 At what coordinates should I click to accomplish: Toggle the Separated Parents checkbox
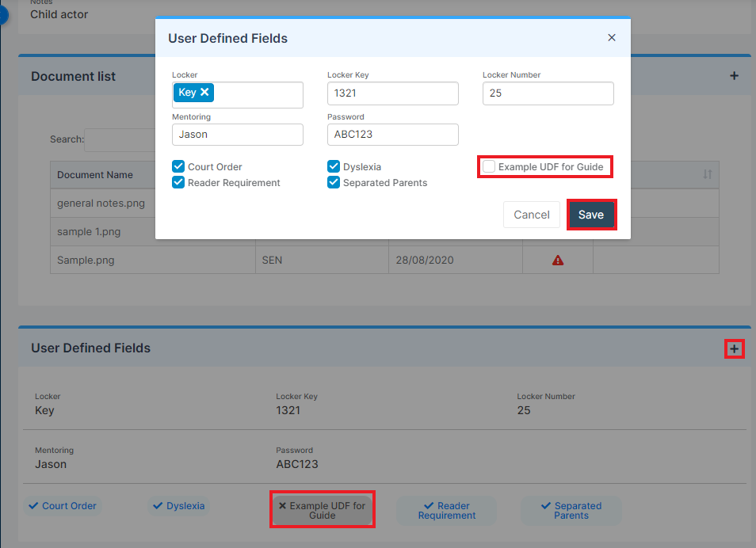pos(334,183)
